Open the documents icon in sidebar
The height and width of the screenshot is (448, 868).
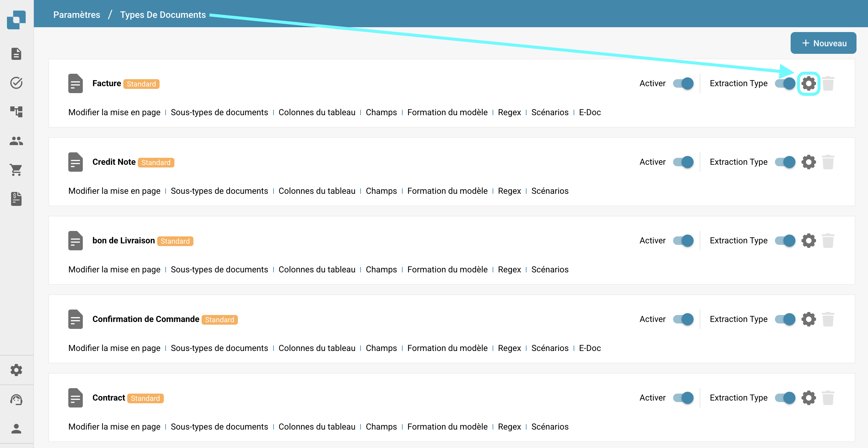[x=16, y=54]
